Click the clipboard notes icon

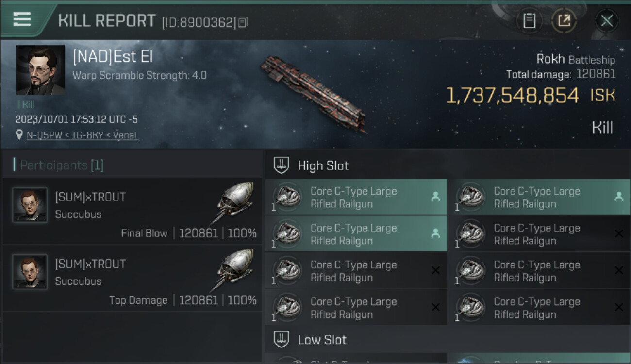pos(529,20)
